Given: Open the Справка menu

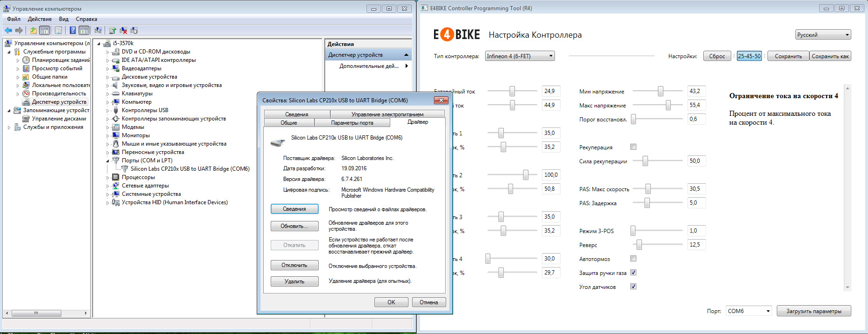Looking at the screenshot, I should [x=87, y=19].
